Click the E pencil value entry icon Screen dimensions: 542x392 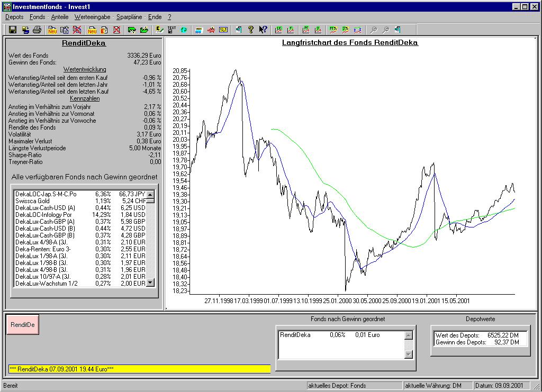159,30
